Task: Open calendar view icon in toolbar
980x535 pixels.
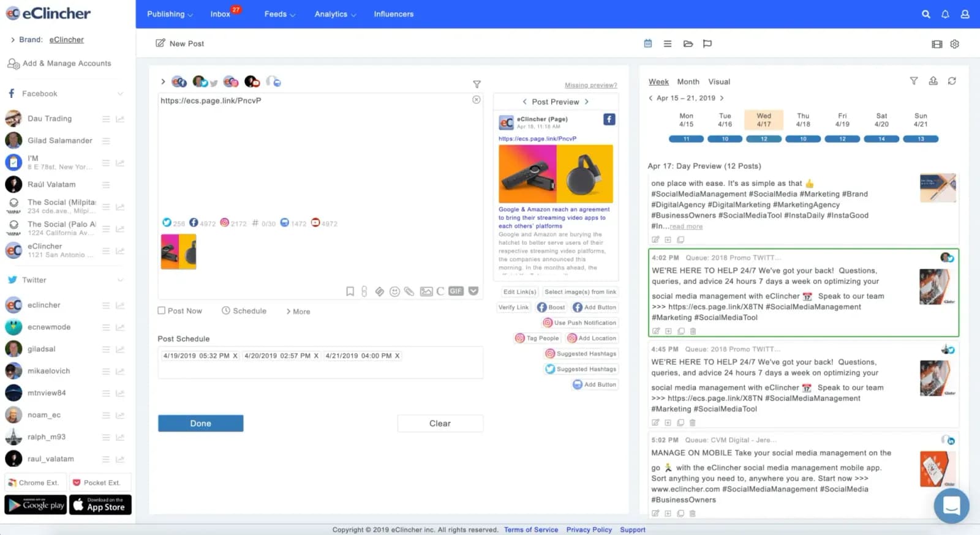Action: click(x=648, y=43)
